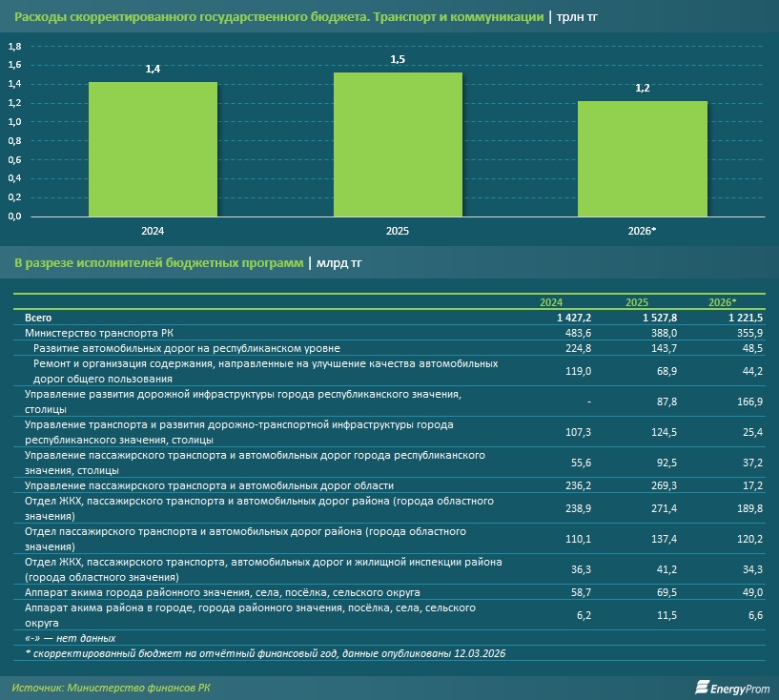
Task: Click the value 269,3 in the table
Action: tap(662, 485)
